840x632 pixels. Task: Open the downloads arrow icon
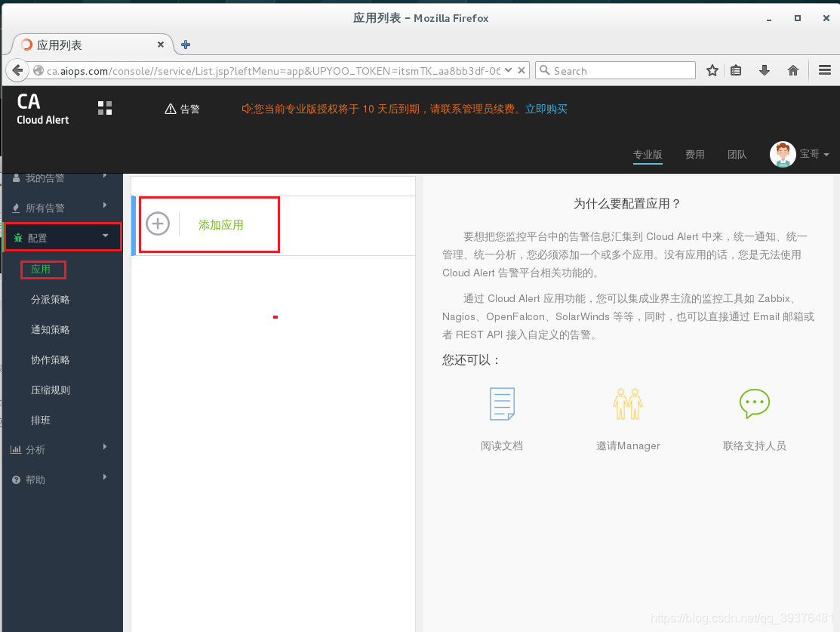coord(765,70)
